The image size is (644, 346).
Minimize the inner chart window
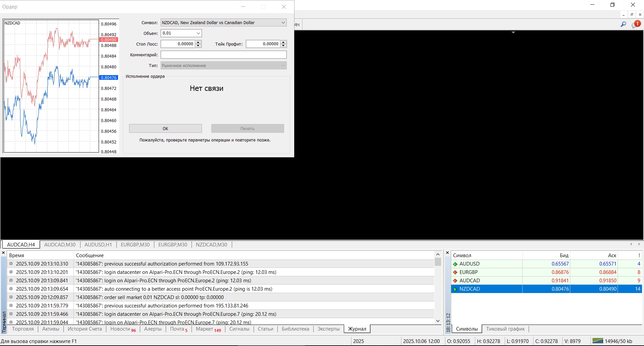click(624, 14)
